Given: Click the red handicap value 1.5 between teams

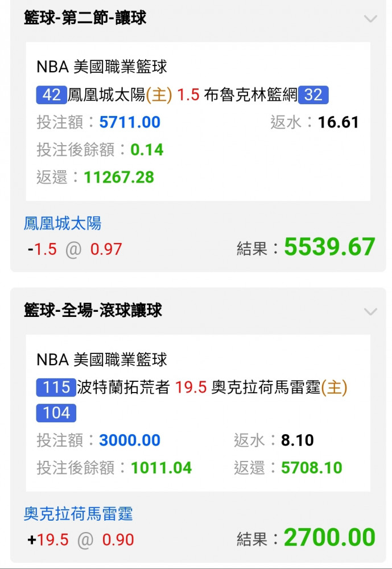Looking at the screenshot, I should pyautogui.click(x=188, y=94).
